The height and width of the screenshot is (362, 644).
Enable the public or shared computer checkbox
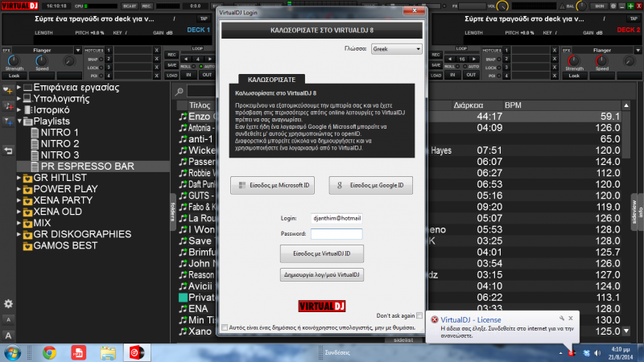pyautogui.click(x=225, y=328)
